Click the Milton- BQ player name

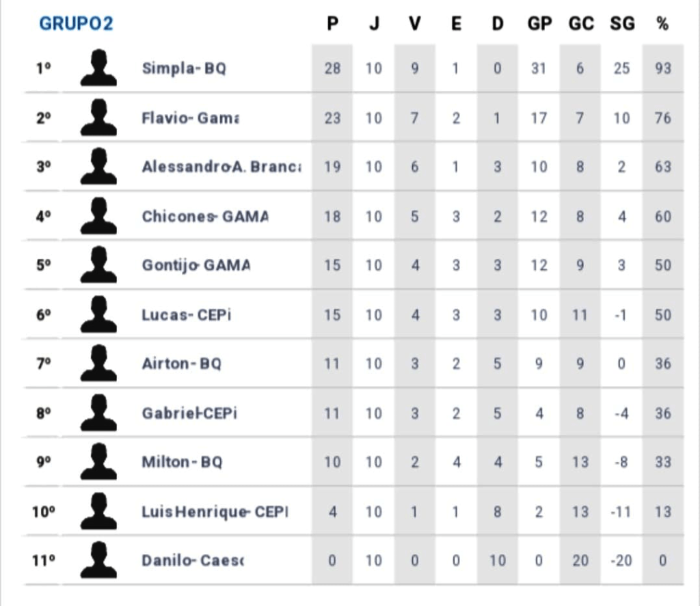182,462
